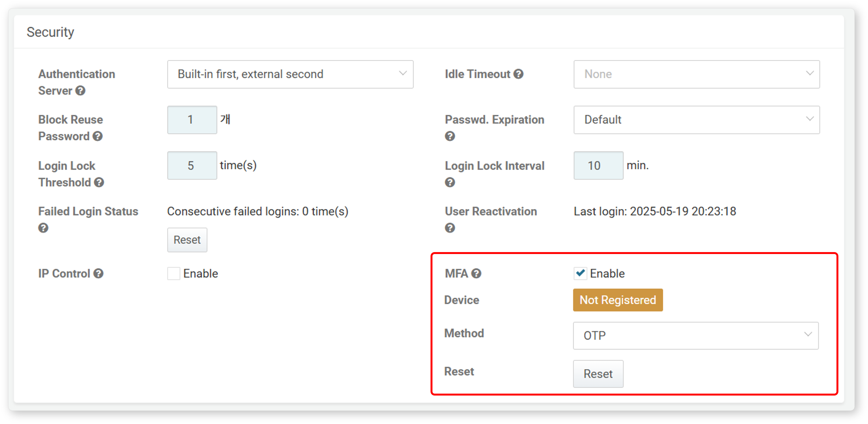This screenshot has width=868, height=424.
Task: Click the Login Lock Interval help icon
Action: 450,182
